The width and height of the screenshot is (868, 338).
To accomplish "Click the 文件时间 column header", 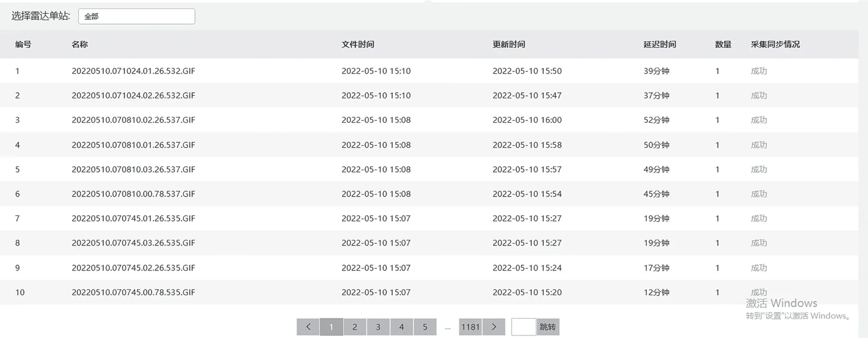I will coord(358,44).
